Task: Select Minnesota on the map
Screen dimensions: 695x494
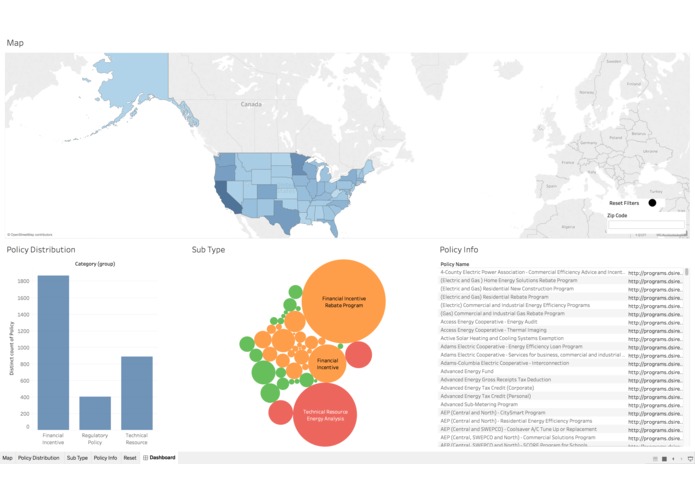Action: point(298,165)
